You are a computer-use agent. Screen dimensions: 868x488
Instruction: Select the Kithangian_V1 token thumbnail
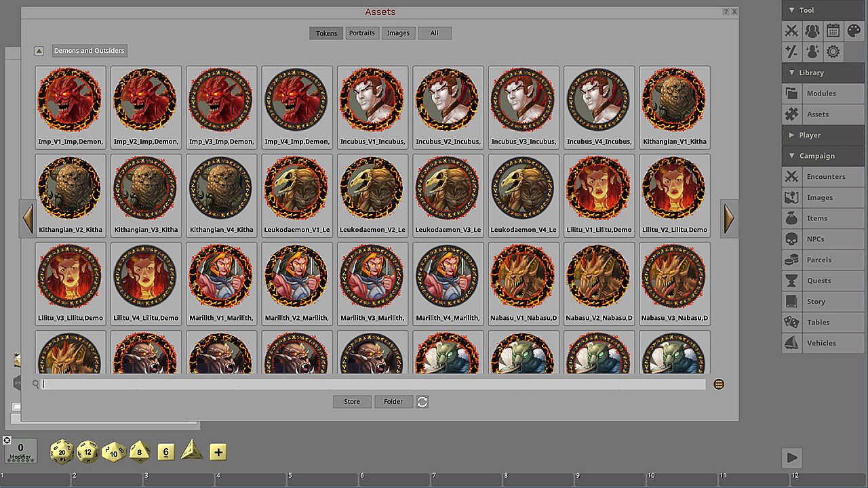[x=674, y=106]
